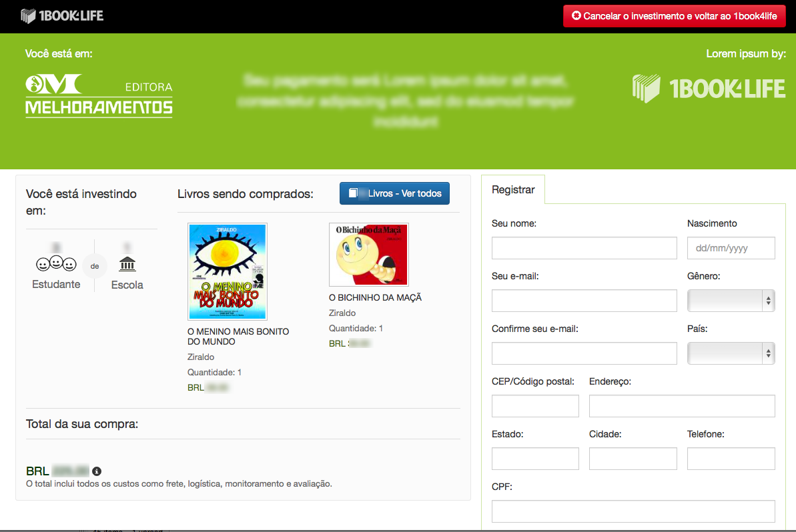Open Livros - Ver todos

pyautogui.click(x=394, y=193)
